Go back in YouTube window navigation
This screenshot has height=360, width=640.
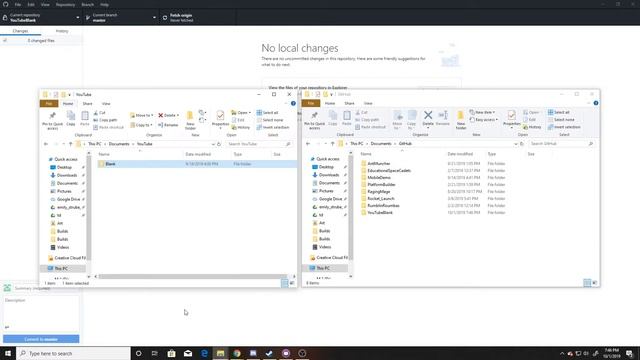46,144
